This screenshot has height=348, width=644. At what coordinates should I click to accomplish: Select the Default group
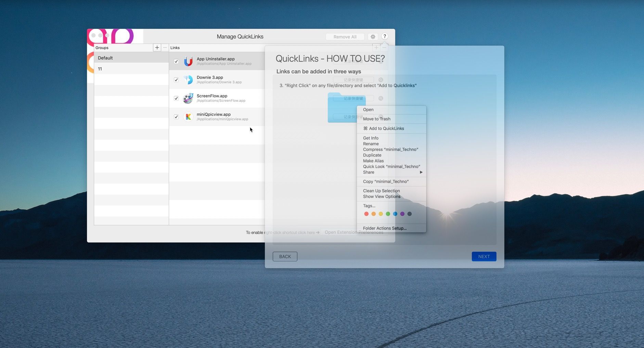(x=131, y=58)
